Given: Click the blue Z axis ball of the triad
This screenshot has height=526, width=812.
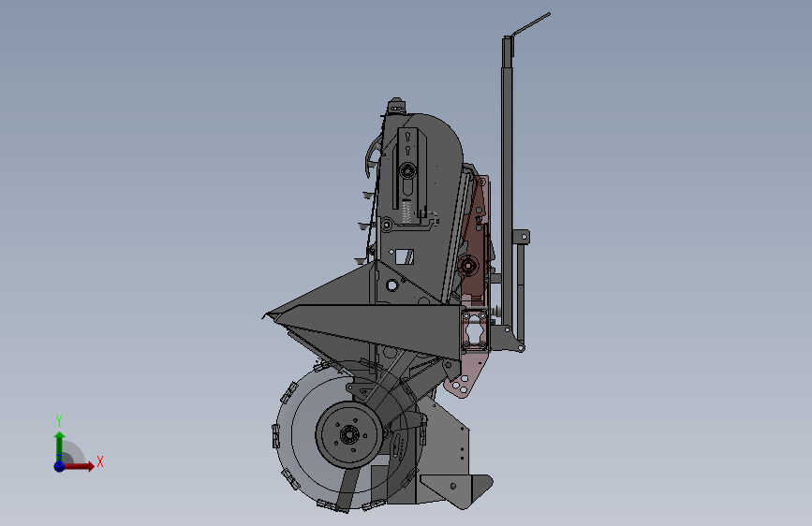Looking at the screenshot, I should pos(59,466).
